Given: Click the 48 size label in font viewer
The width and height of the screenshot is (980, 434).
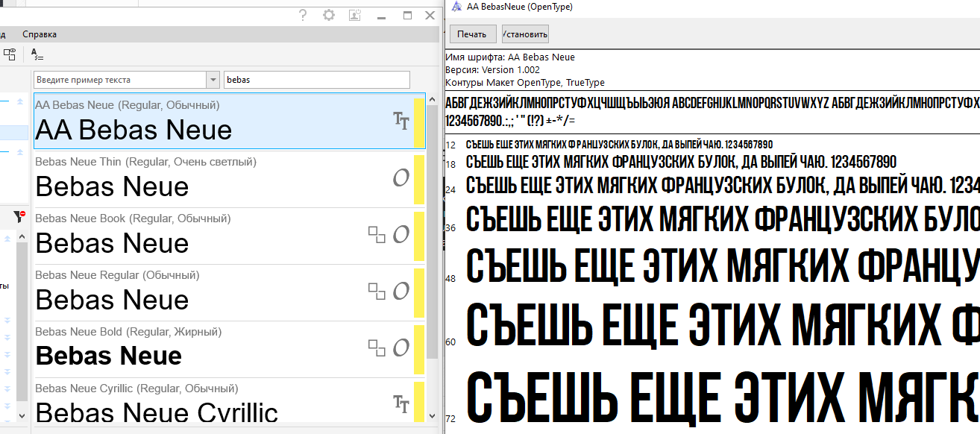Looking at the screenshot, I should [x=450, y=278].
